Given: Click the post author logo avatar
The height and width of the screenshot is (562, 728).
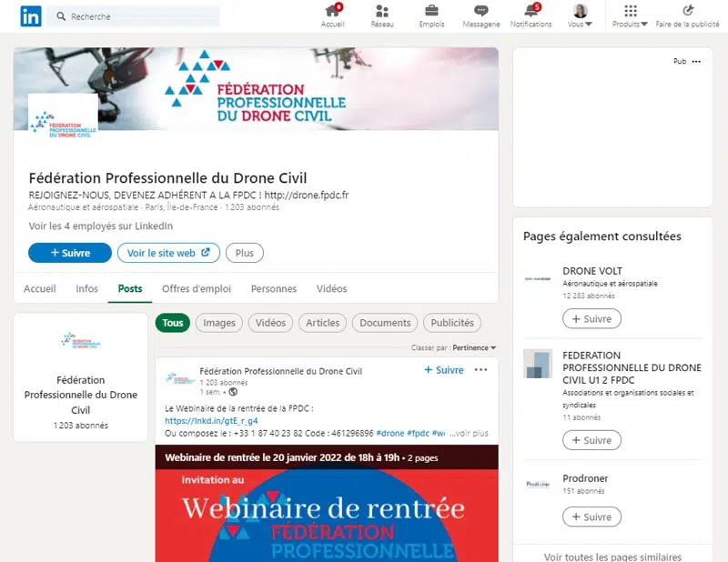Looking at the screenshot, I should [179, 378].
